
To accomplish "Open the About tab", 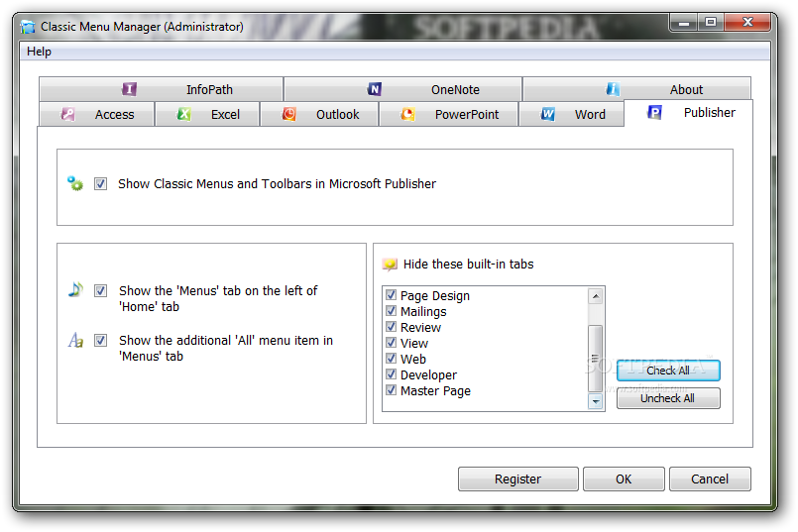I will point(636,89).
